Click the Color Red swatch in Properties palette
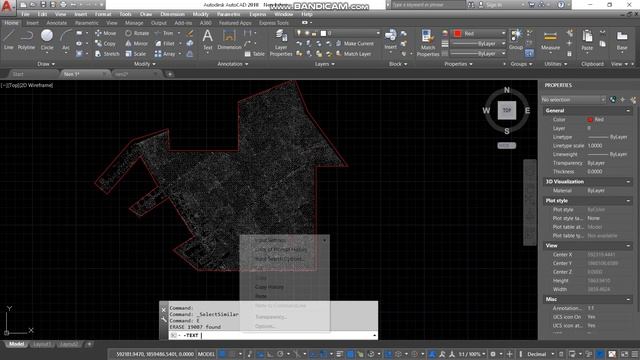640x360 pixels. (x=590, y=120)
